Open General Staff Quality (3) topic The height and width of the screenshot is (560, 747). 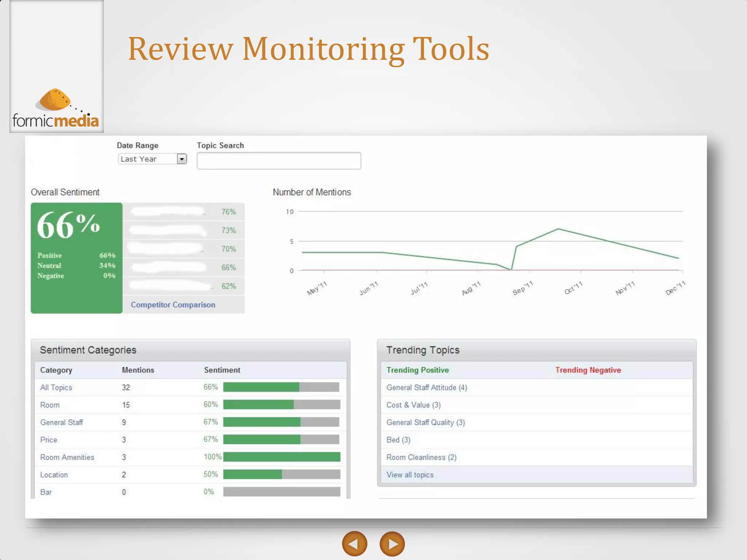pyautogui.click(x=426, y=423)
